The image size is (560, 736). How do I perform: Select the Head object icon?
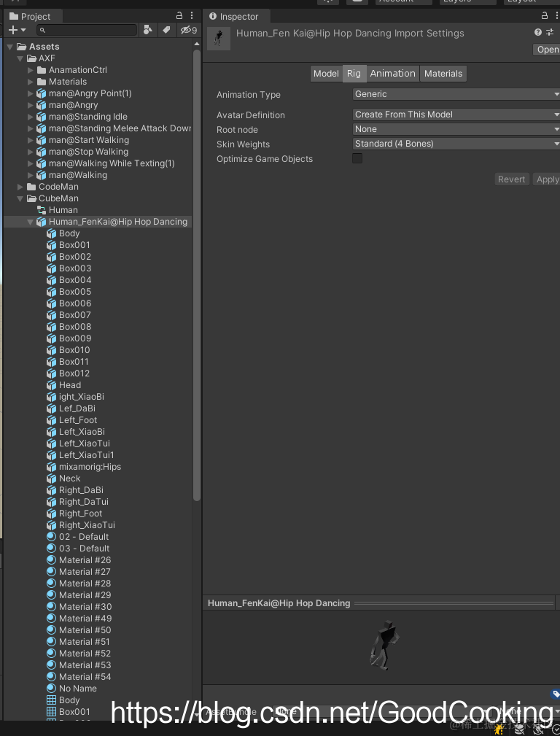(x=52, y=385)
